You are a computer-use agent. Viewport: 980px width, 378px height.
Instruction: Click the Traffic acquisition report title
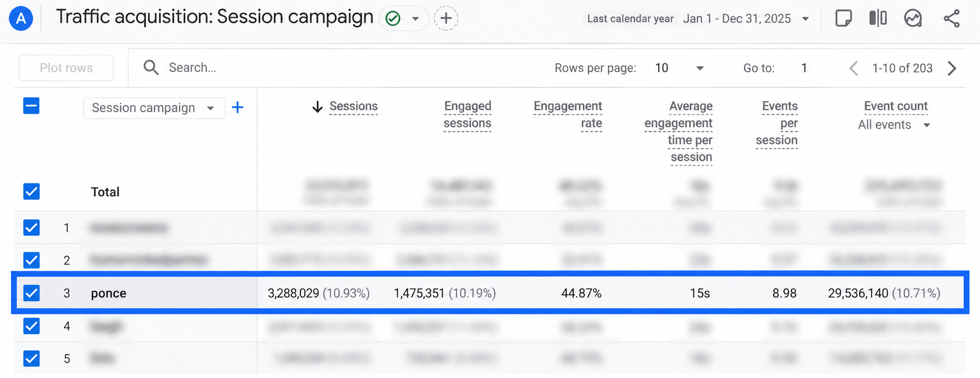coord(214,17)
